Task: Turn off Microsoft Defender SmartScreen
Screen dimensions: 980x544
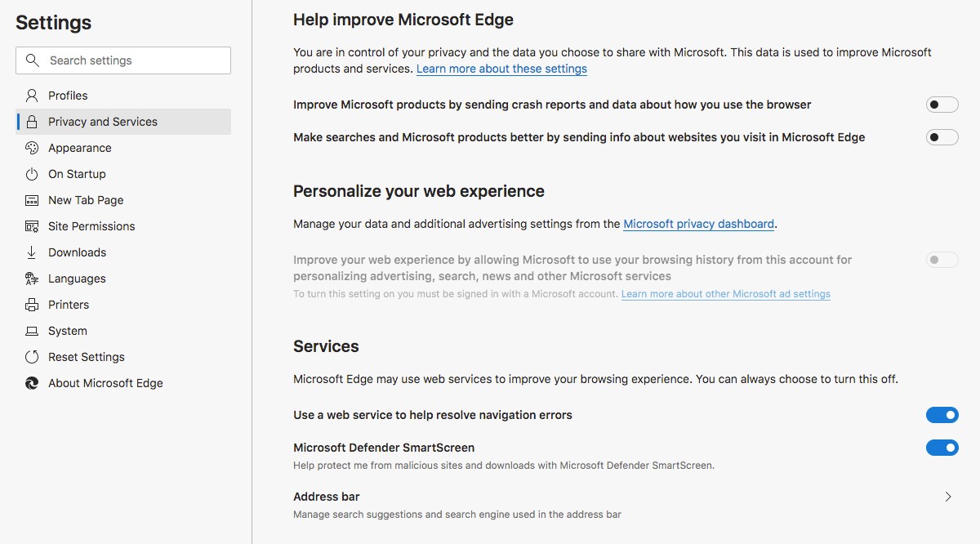Action: (x=942, y=448)
